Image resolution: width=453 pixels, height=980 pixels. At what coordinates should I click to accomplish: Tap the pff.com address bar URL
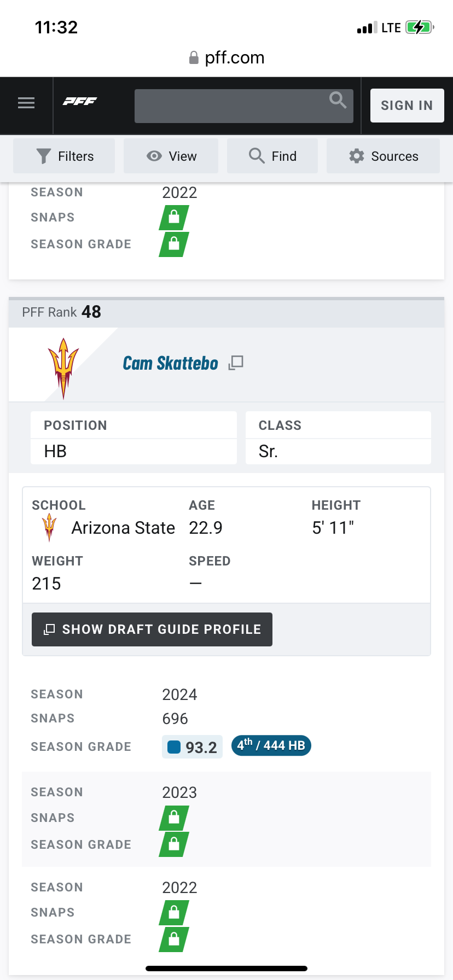[x=234, y=58]
